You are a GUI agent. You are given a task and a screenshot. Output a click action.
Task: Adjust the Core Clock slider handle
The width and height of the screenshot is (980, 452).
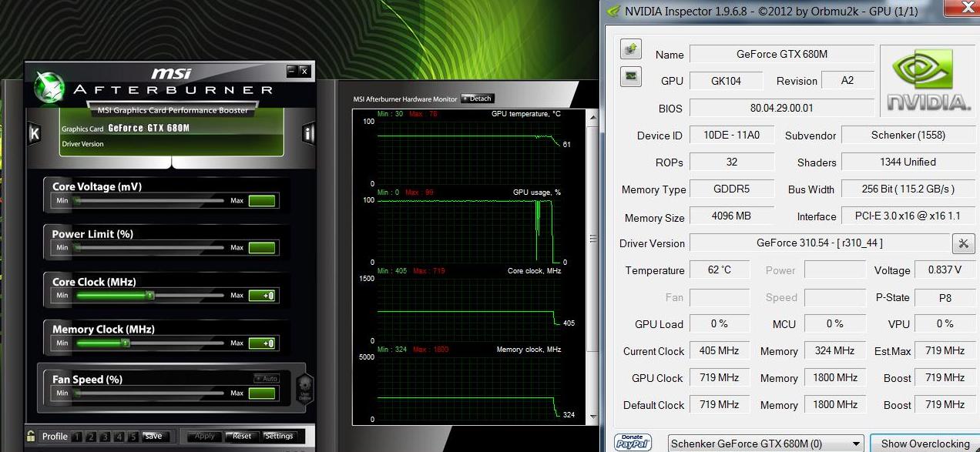pos(150,296)
